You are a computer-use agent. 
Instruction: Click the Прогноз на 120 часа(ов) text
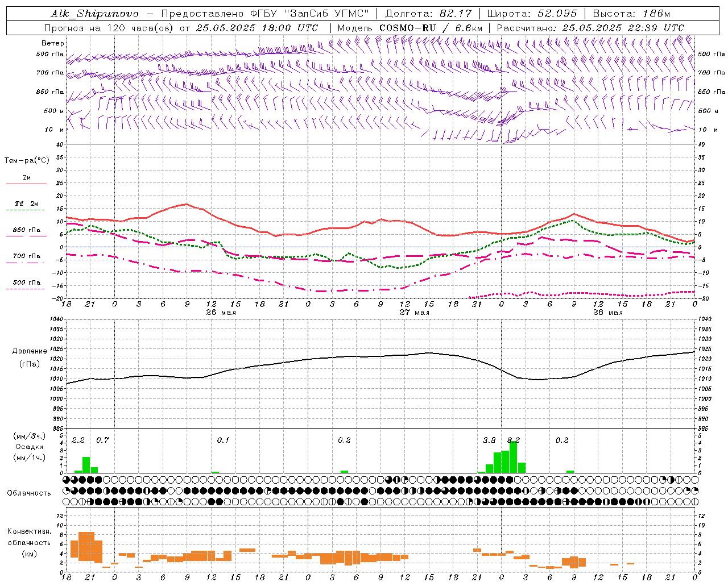(x=109, y=28)
